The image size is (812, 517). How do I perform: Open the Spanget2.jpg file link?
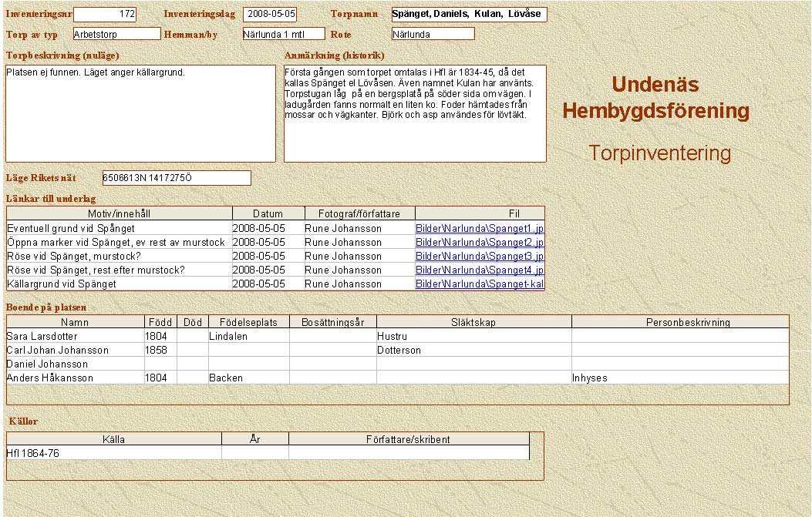coord(480,243)
